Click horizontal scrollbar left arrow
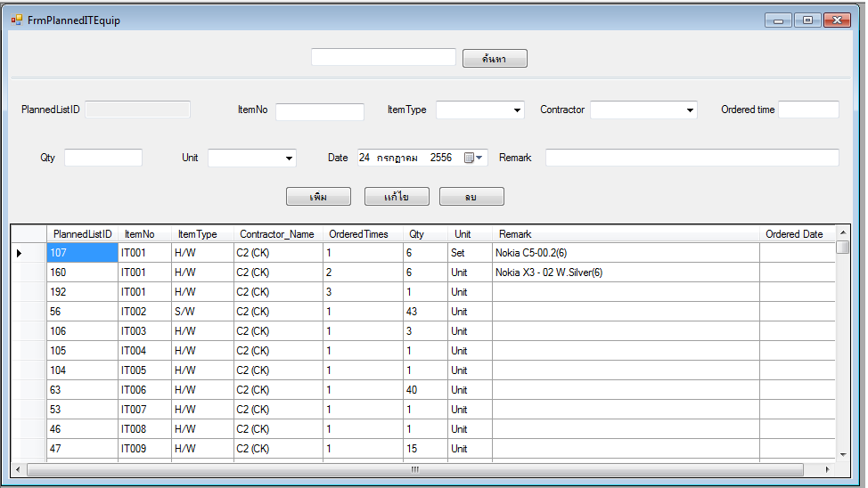The height and width of the screenshot is (488, 868). coord(18,469)
